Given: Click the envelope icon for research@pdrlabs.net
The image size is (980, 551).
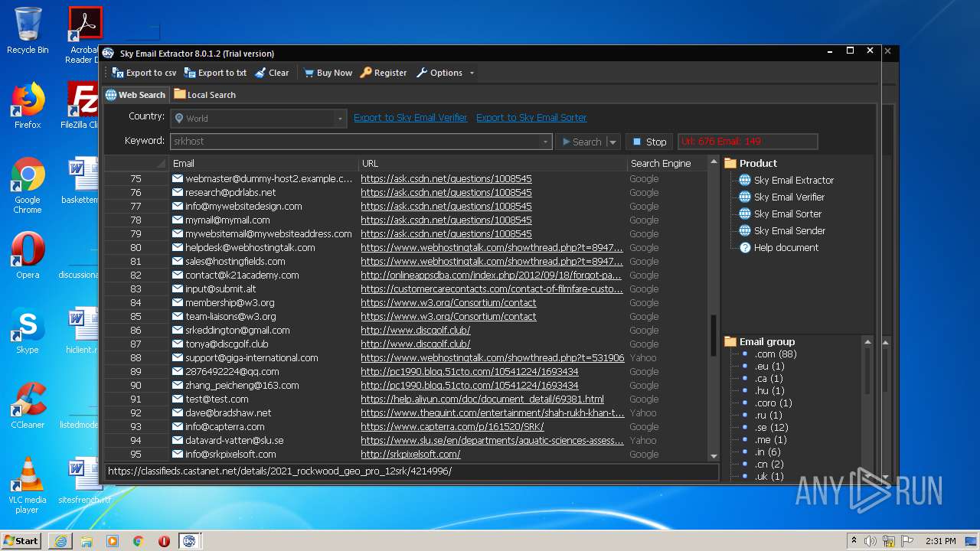Looking at the screenshot, I should (178, 192).
